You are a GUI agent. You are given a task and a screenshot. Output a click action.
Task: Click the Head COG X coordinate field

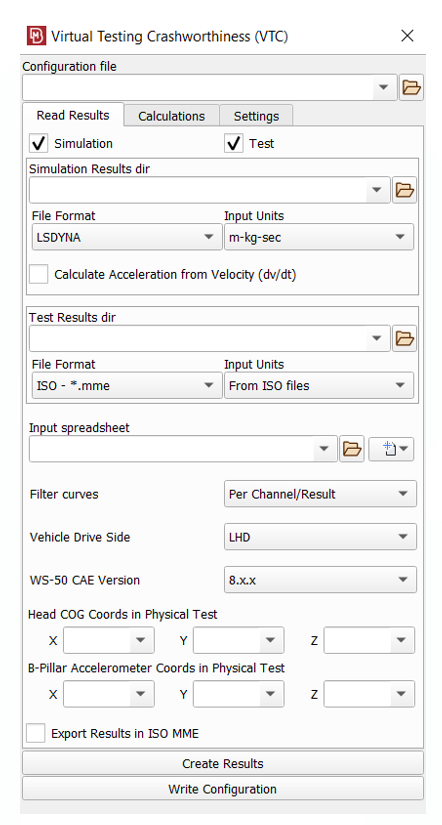[109, 640]
